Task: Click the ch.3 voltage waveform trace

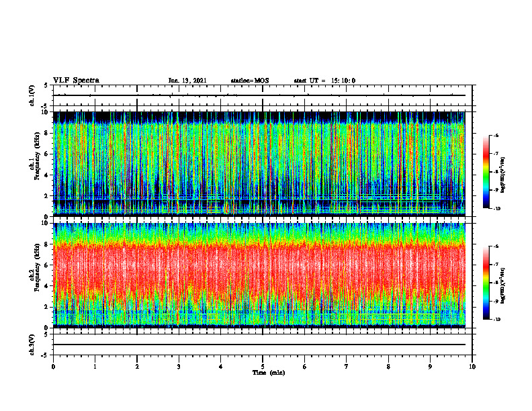Action: [259, 345]
